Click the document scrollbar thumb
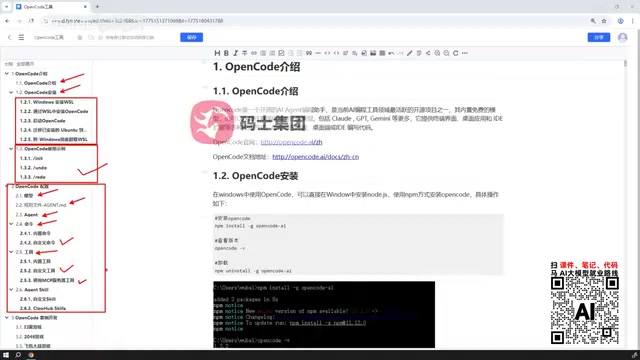Image resolution: width=640 pixels, height=360 pixels. pos(625,64)
